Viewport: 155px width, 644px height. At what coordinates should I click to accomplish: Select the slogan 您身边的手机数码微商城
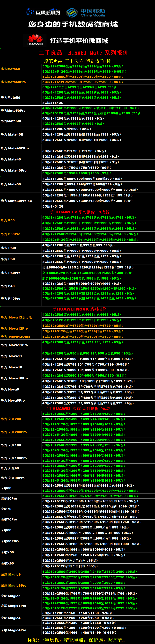[73, 24]
